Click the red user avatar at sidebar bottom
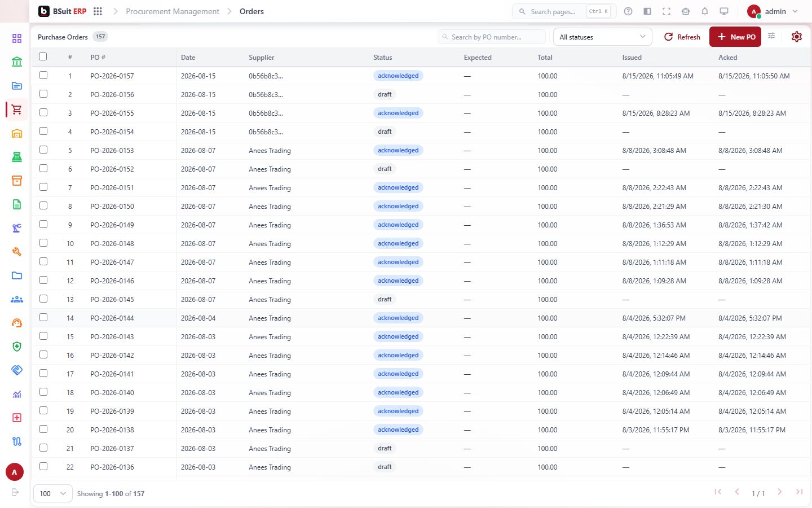 (15, 472)
